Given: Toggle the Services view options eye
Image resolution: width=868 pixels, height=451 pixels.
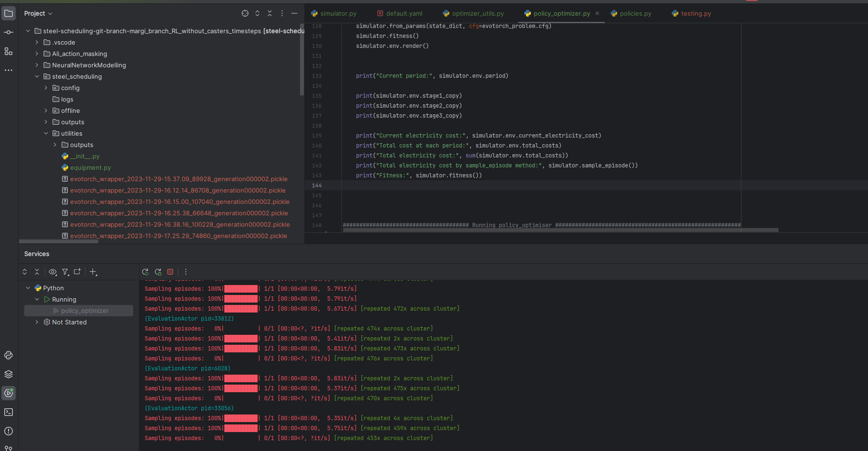Looking at the screenshot, I should pos(53,272).
